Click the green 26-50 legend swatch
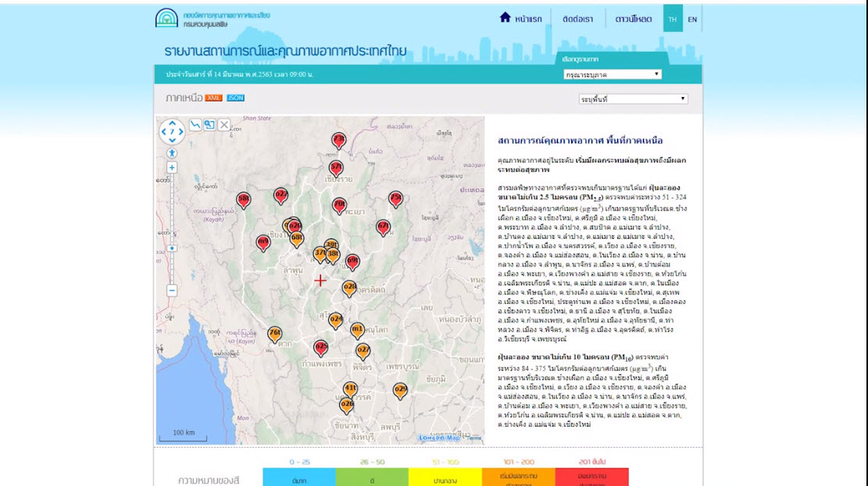Screen dimensions: 868x486 [x=372, y=477]
